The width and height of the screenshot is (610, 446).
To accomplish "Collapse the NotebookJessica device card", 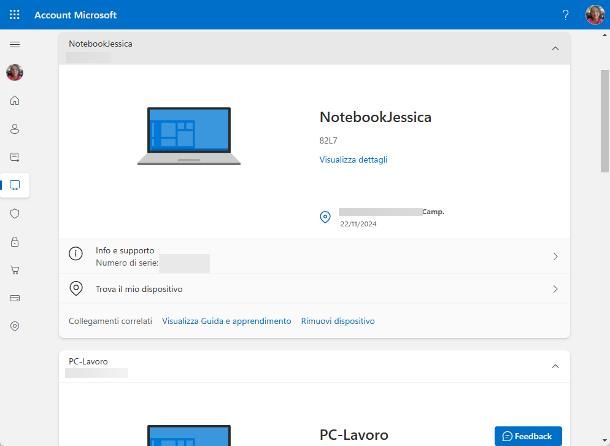I will pyautogui.click(x=555, y=49).
